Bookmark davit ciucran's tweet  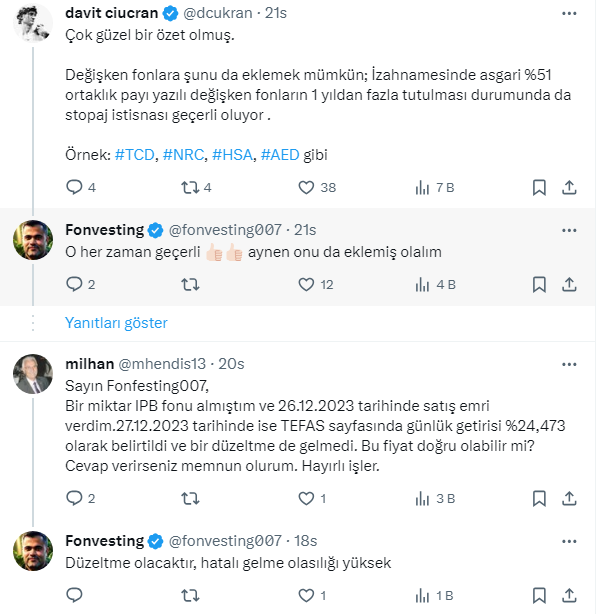539,187
